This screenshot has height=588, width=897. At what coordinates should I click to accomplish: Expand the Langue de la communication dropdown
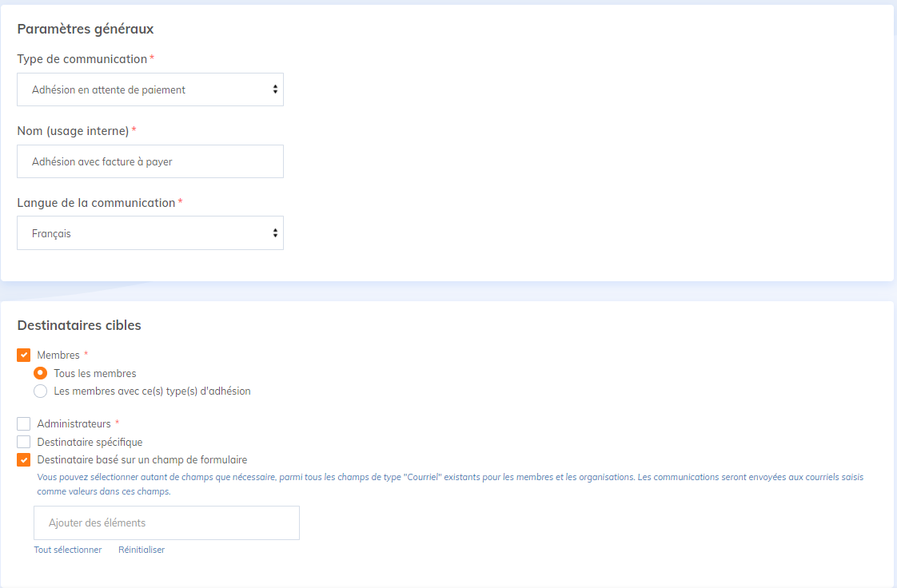tap(149, 233)
